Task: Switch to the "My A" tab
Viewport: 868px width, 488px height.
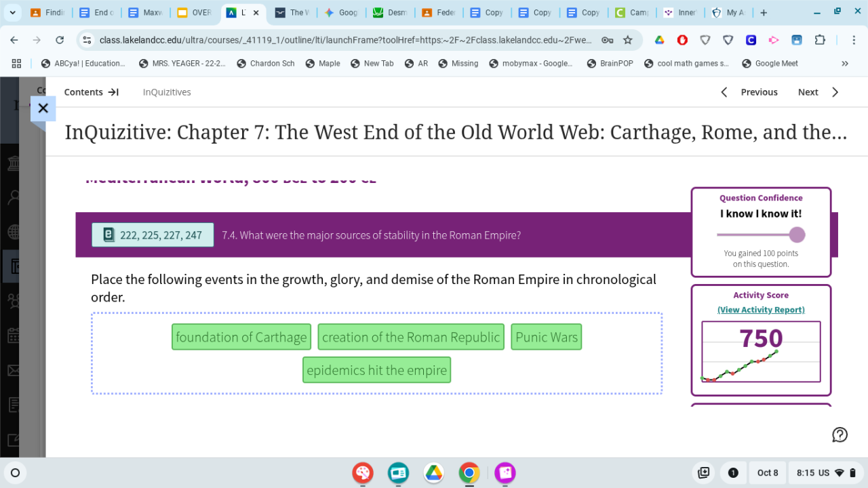Action: pos(729,12)
